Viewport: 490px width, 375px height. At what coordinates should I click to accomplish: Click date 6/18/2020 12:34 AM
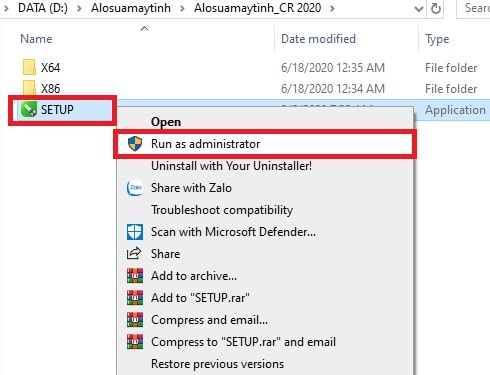click(x=333, y=89)
